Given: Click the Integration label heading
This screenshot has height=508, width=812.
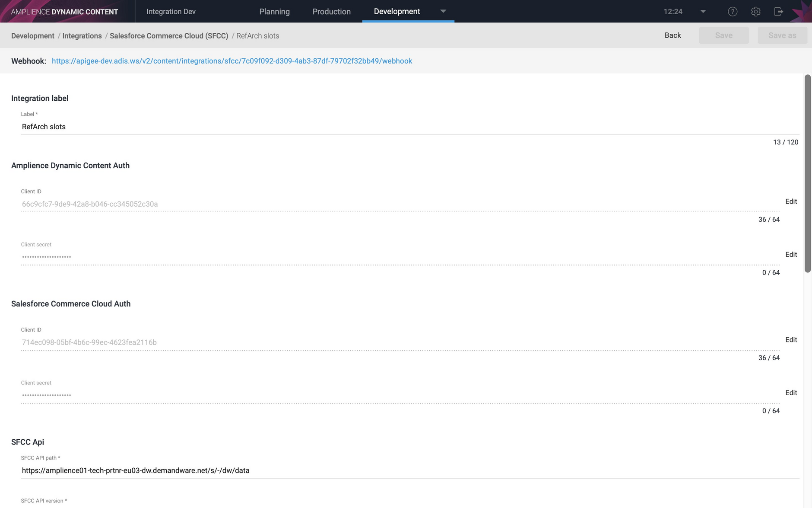Looking at the screenshot, I should [40, 99].
